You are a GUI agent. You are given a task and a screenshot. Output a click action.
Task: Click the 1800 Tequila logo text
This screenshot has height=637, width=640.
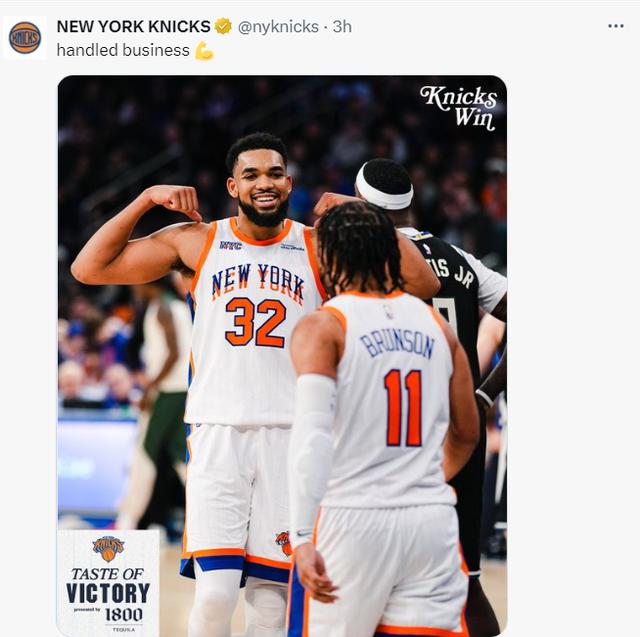[x=123, y=615]
